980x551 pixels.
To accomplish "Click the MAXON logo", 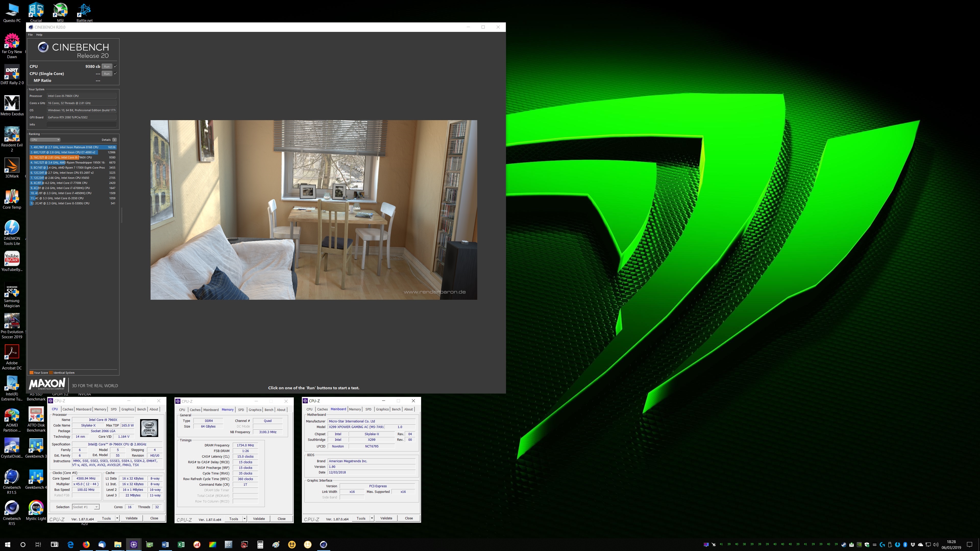I will point(47,384).
